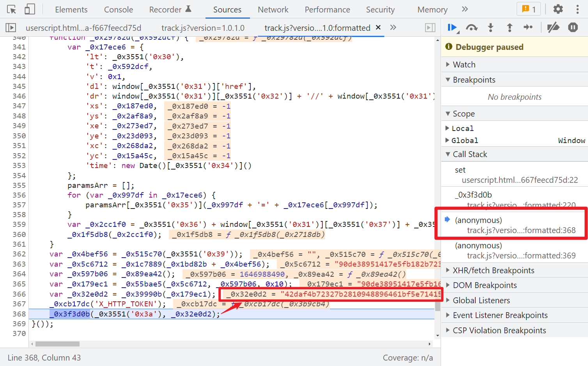The width and height of the screenshot is (588, 366).
Task: Select track.js?version=1.0.1.0 file tab
Action: [203, 28]
